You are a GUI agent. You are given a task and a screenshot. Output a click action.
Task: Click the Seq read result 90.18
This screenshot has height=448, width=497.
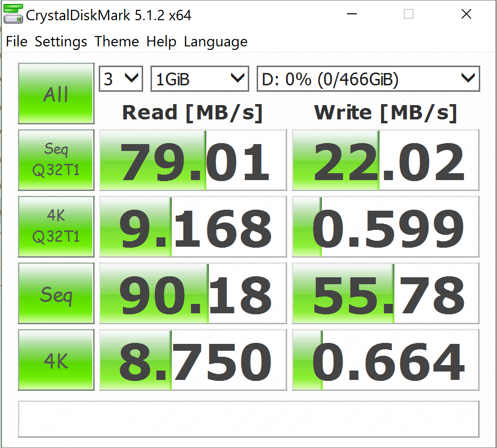tap(193, 294)
